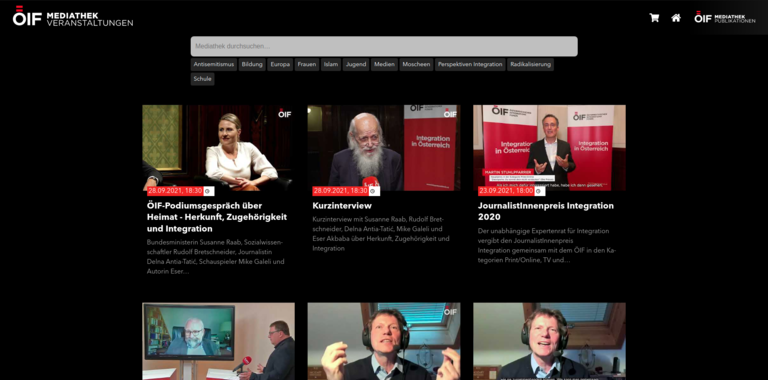Focus the Mediathek durchsuchen search field
This screenshot has width=768, height=380.
(x=384, y=47)
